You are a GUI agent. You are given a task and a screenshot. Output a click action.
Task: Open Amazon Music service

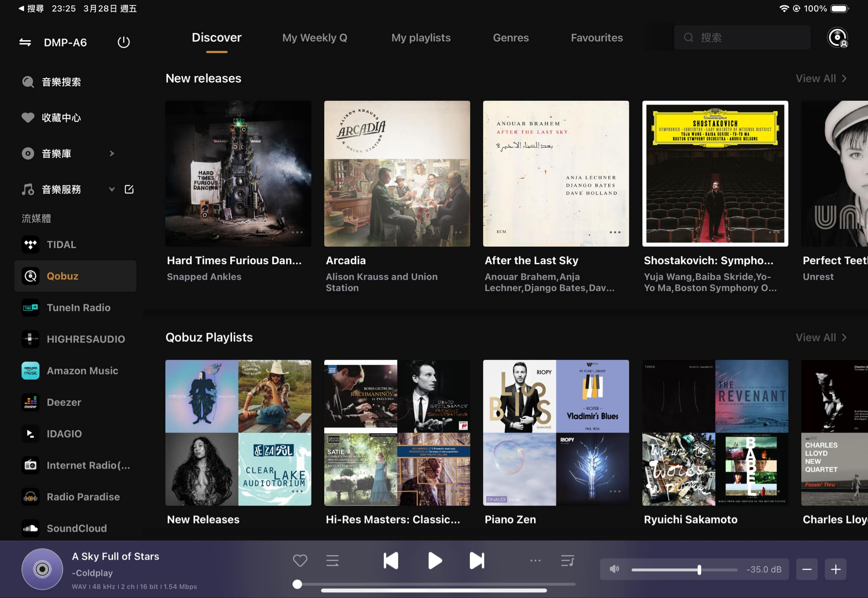coord(75,371)
